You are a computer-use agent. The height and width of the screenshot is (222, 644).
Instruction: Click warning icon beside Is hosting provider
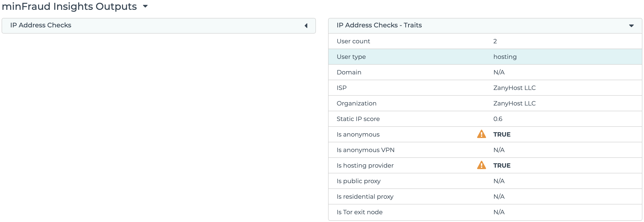[481, 165]
